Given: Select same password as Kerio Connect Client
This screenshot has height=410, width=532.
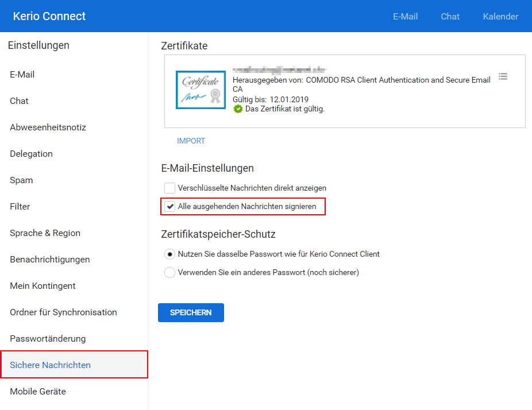Looking at the screenshot, I should click(169, 254).
